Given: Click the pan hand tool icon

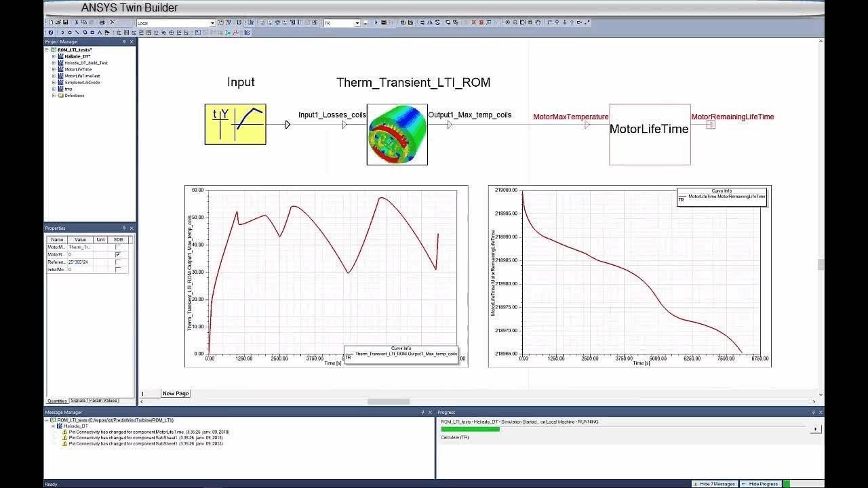Looking at the screenshot, I should (x=538, y=22).
